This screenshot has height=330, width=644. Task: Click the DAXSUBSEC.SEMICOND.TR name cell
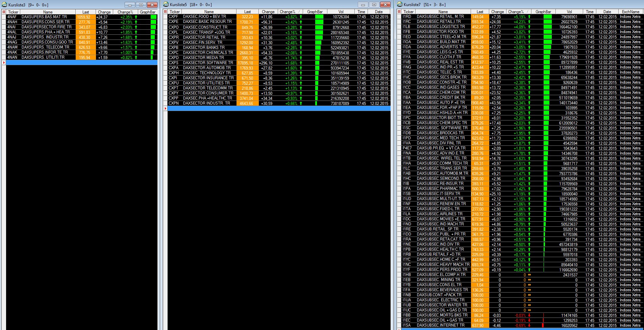coord(441,178)
